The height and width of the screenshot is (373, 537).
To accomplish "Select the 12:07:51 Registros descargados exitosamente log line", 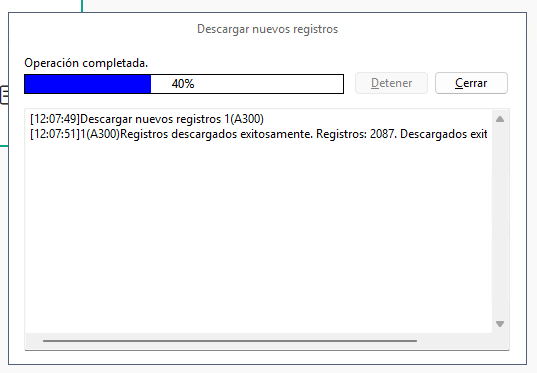I will click(x=259, y=134).
